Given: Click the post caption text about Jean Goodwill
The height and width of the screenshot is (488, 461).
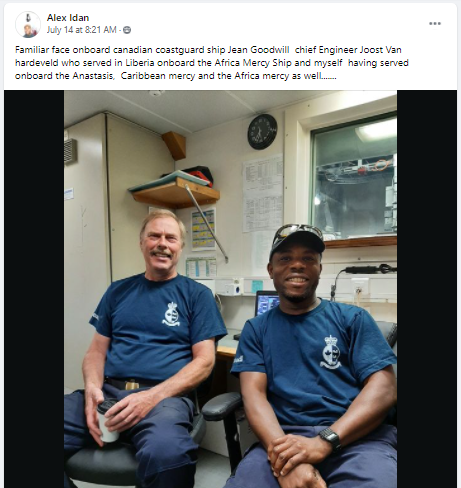Looking at the screenshot, I should tap(212, 63).
